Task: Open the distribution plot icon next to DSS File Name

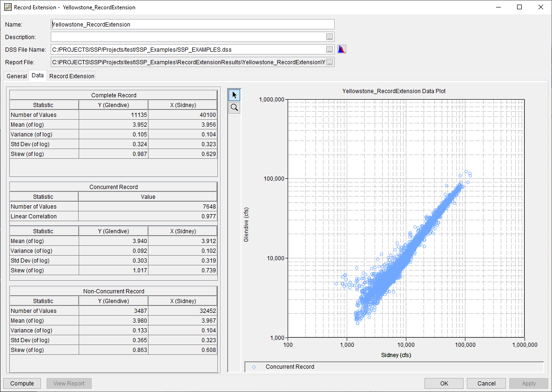Action: (342, 49)
